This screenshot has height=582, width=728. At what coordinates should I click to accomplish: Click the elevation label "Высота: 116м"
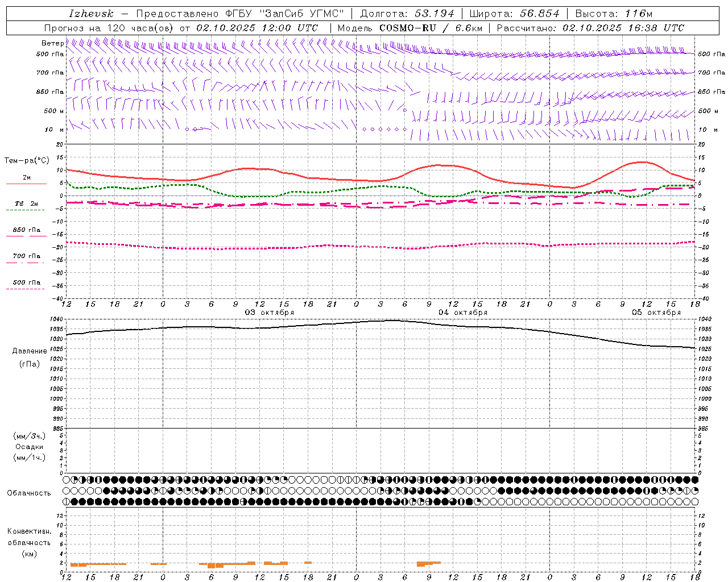614,14
